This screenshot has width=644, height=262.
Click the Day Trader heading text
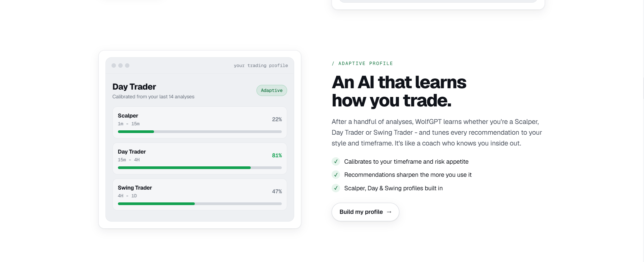[x=134, y=87]
